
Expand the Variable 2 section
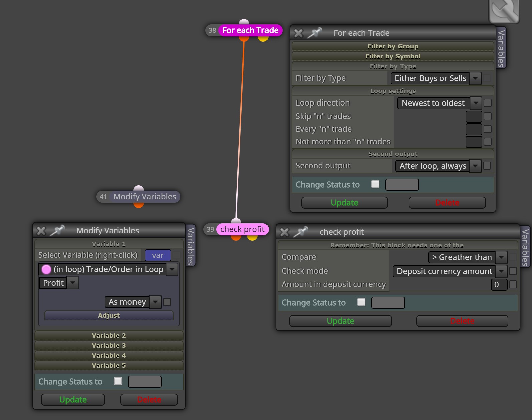(109, 335)
